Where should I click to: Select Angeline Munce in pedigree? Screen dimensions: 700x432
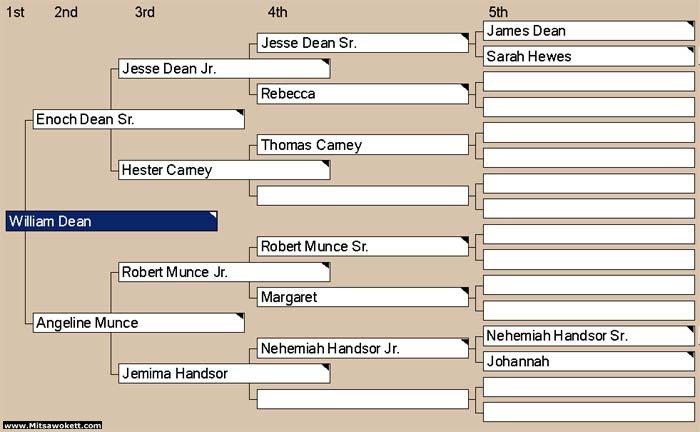139,323
